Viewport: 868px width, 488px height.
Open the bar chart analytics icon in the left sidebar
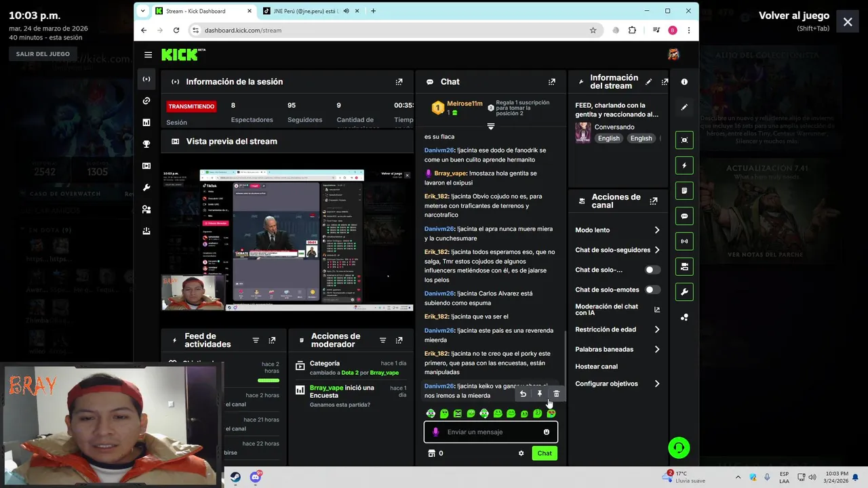tap(146, 123)
